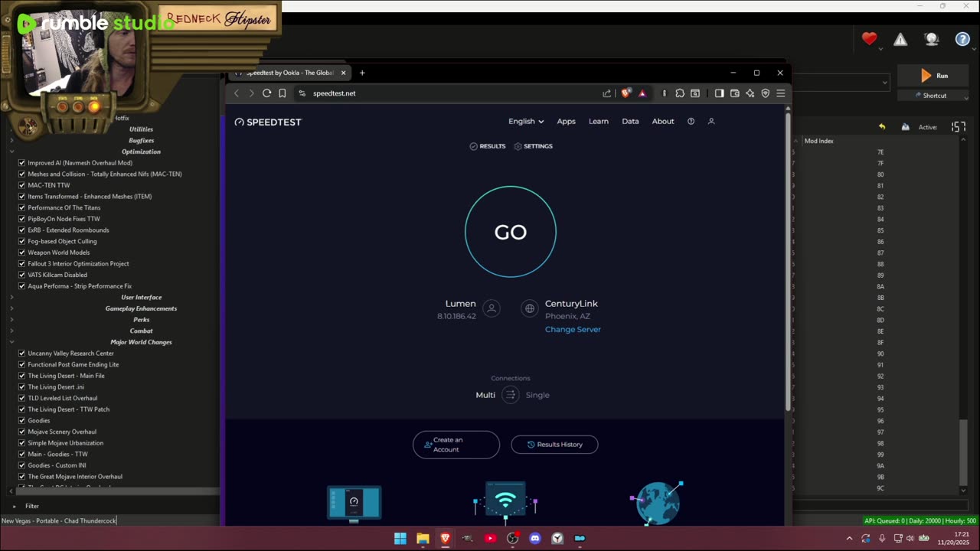
Task: Click create backup icon beside Active
Action: pyautogui.click(x=905, y=127)
